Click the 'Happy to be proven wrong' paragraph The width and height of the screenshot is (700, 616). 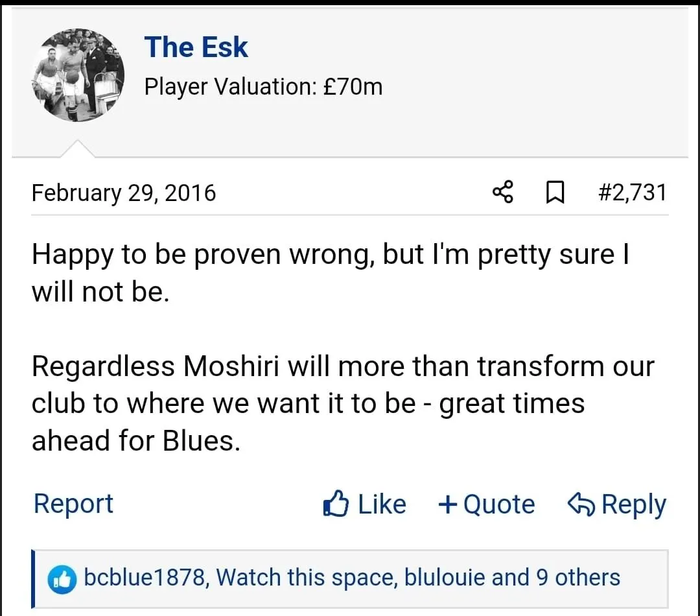click(331, 272)
